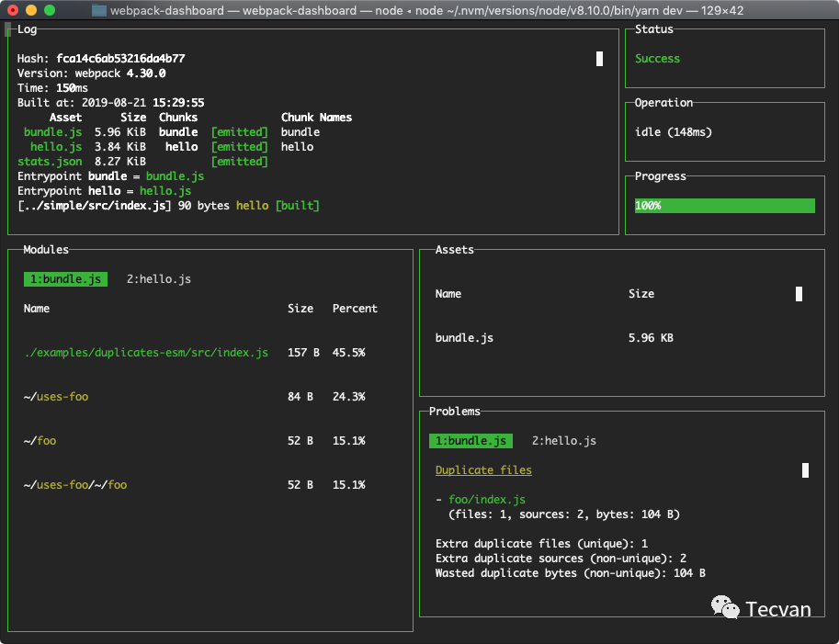Screen dimensions: 839x644
Task: Click the WeChat logo near Tecvan
Action: click(725, 607)
